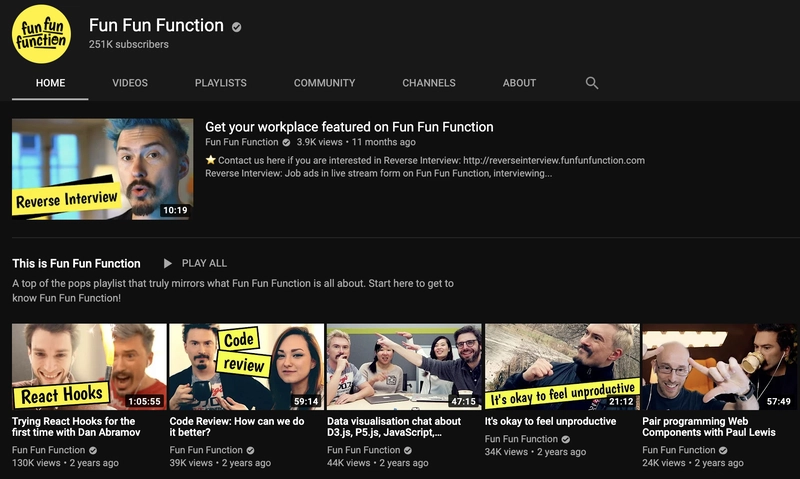Open the Code review video thumbnail
Viewport: 800px width, 479px height.
pyautogui.click(x=246, y=366)
